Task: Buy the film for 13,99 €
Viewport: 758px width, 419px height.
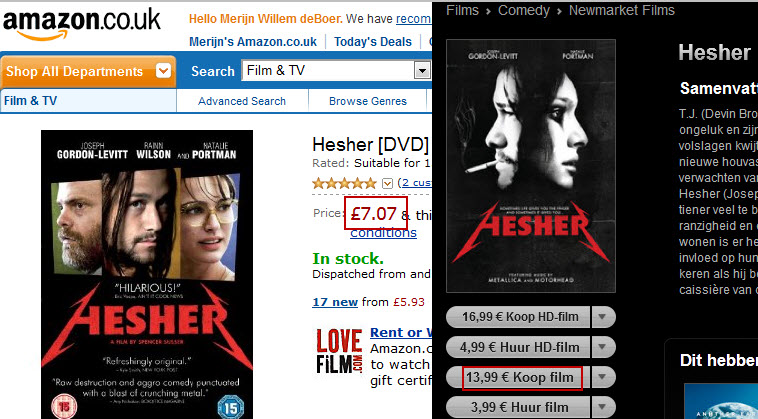Action: [518, 377]
